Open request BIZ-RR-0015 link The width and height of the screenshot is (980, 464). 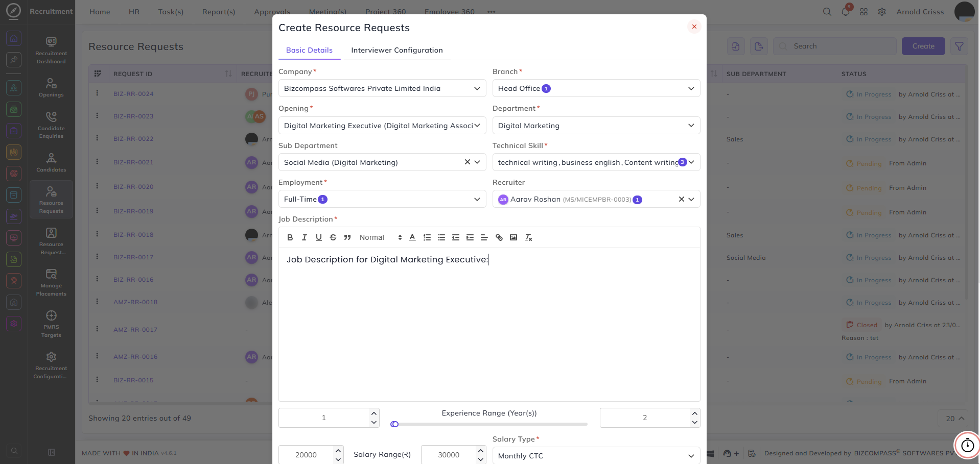pyautogui.click(x=133, y=380)
